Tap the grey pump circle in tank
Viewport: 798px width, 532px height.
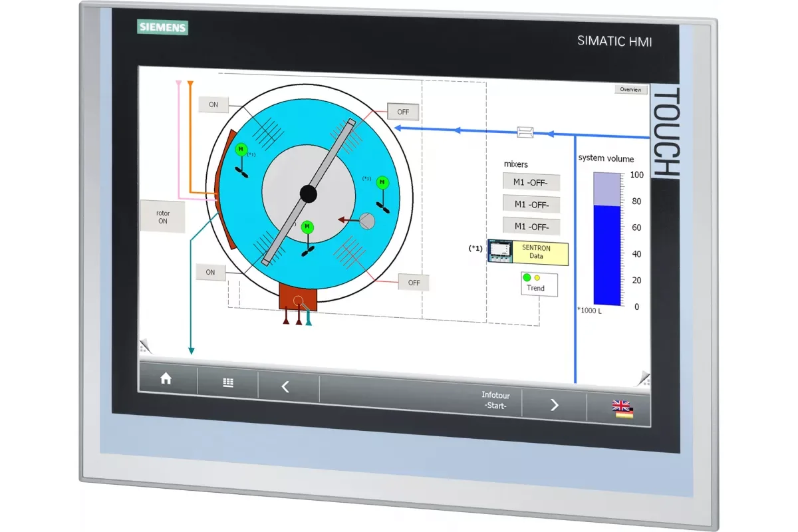click(x=366, y=221)
